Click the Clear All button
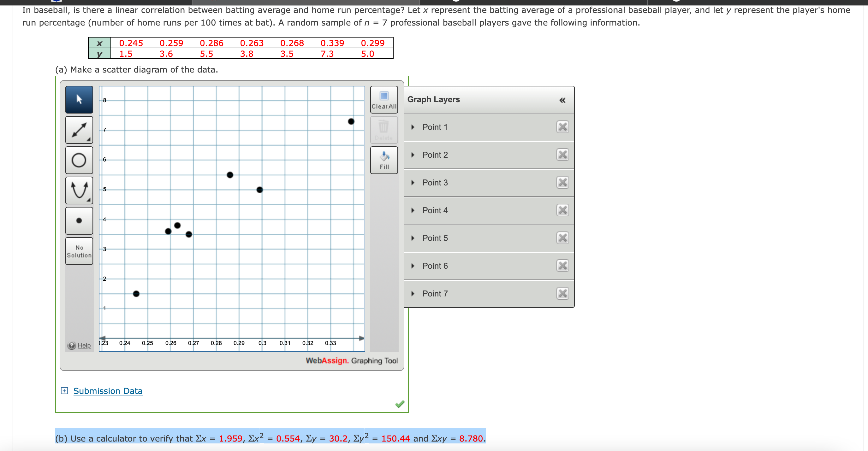Image resolution: width=868 pixels, height=451 pixels. (x=384, y=99)
